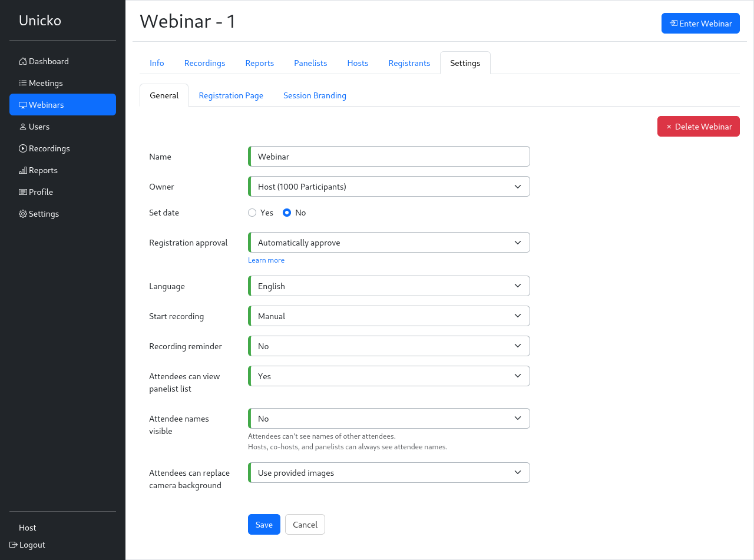
Task: Click the Host username in sidebar
Action: 28,528
